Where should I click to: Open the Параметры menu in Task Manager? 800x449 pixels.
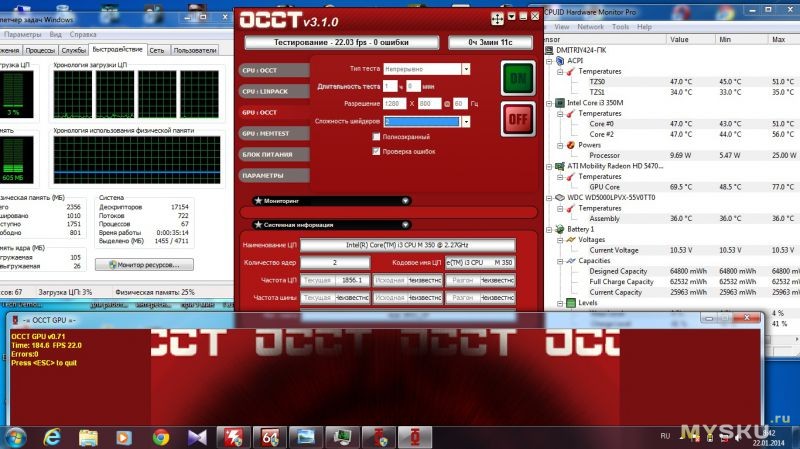pos(22,34)
